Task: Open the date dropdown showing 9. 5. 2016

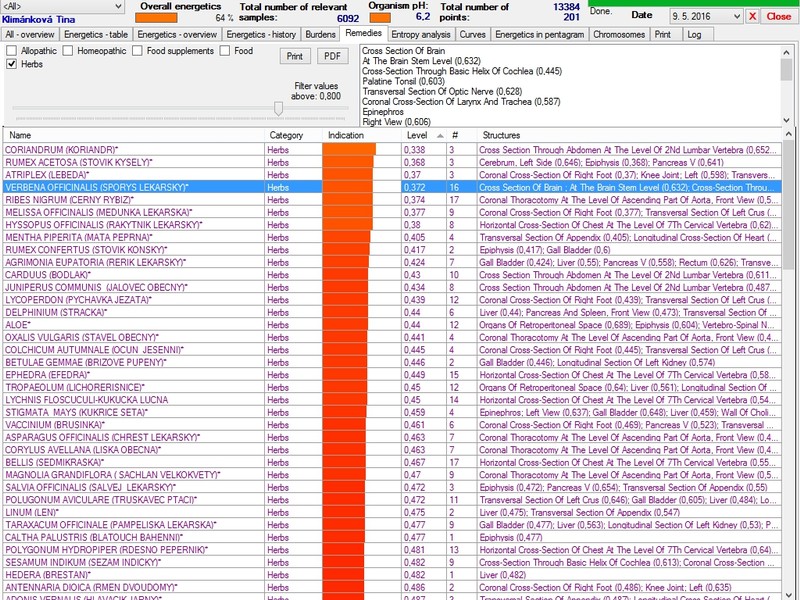Action: point(735,17)
